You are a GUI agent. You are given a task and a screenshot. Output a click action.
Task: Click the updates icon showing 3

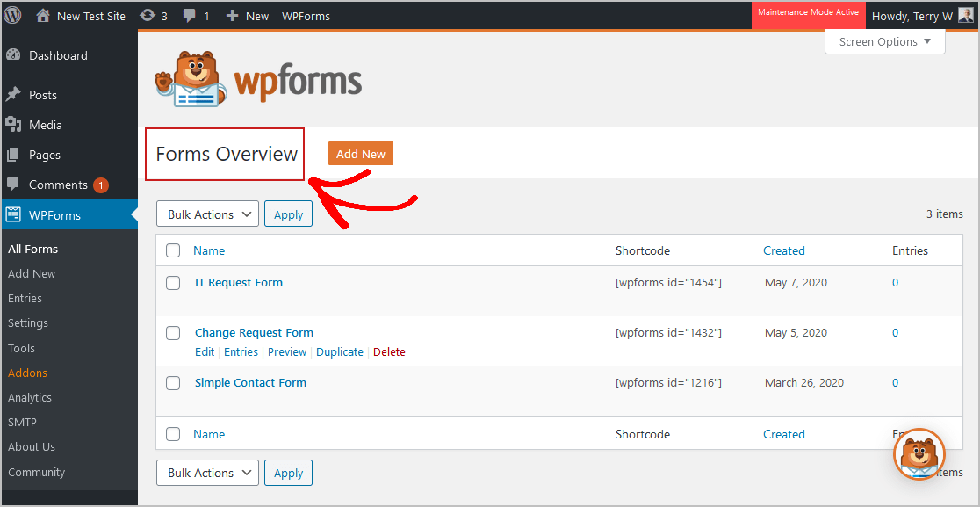pos(148,16)
